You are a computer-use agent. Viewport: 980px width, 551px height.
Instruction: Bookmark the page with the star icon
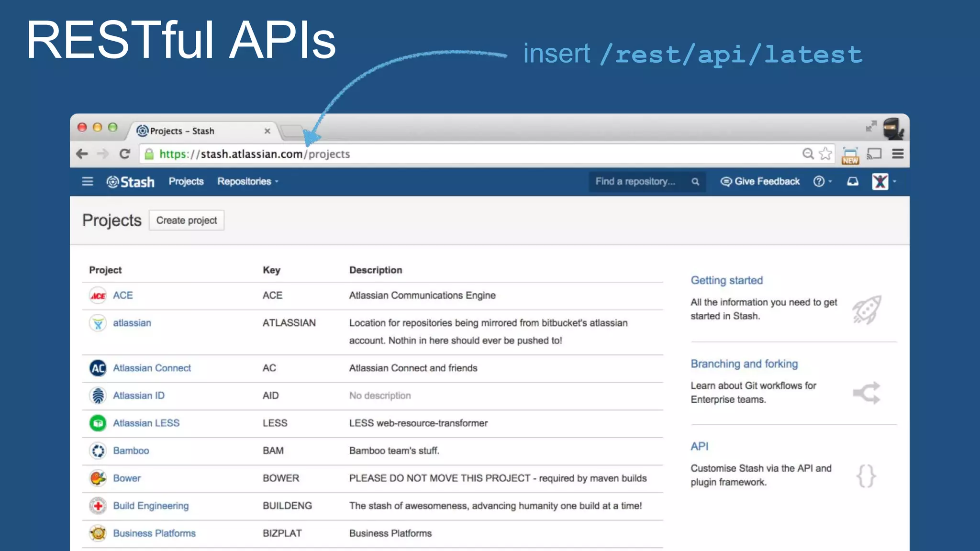click(825, 154)
